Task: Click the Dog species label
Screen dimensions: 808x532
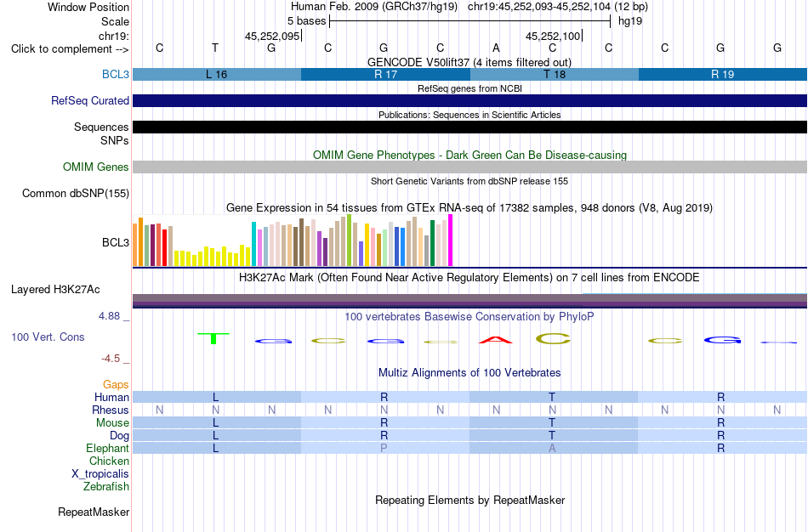Action: 120,436
